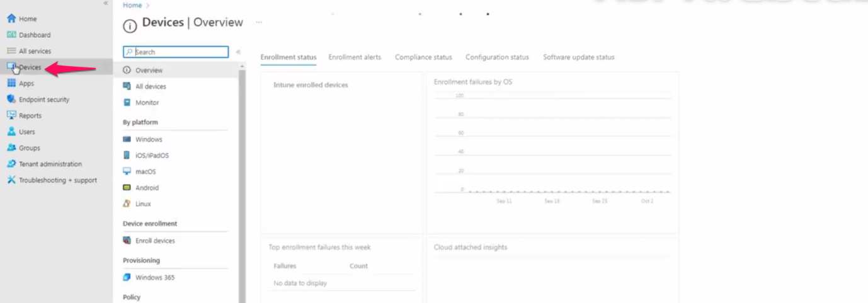The width and height of the screenshot is (868, 303).
Task: Open the Dashboard icon in sidebar
Action: [11, 35]
